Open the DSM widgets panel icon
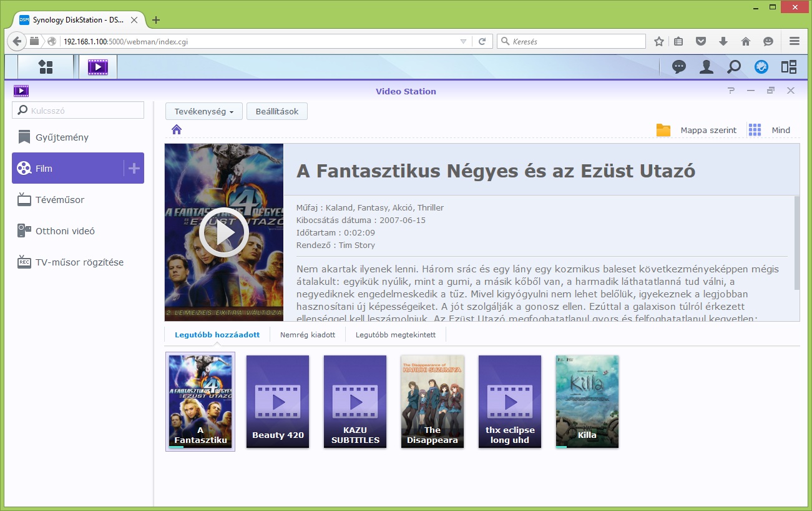Image resolution: width=812 pixels, height=511 pixels. click(789, 67)
